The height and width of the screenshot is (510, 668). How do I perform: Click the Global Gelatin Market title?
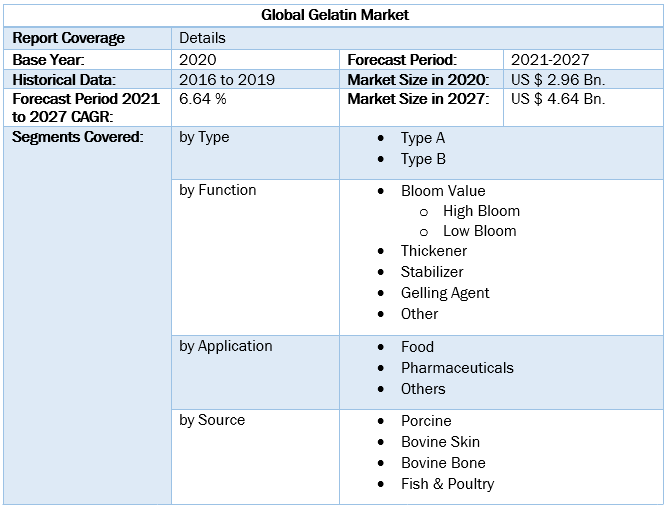coord(334,15)
